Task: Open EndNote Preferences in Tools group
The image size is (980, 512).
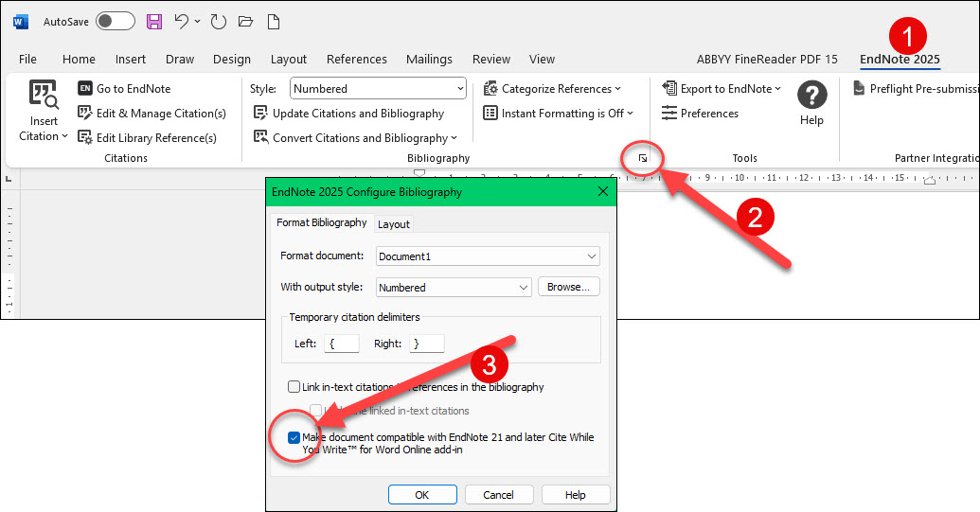Action: (700, 114)
